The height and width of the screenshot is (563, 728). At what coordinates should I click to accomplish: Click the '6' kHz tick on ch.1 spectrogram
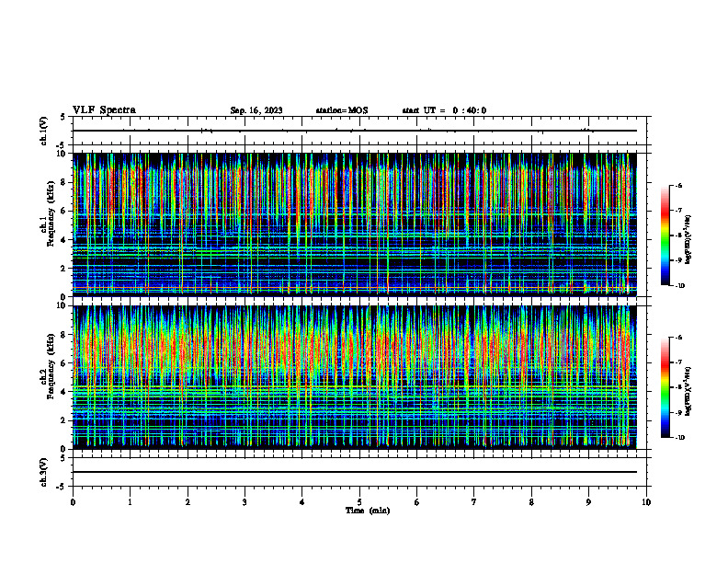point(63,211)
